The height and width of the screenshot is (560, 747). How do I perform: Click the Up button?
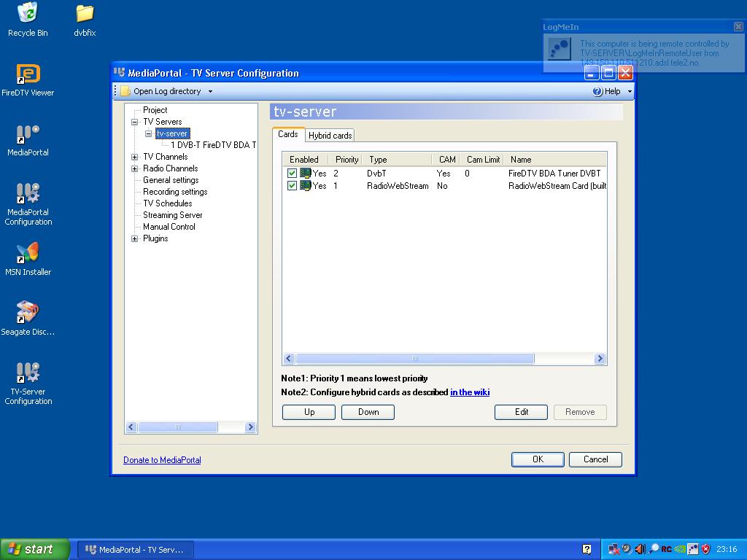[x=309, y=412]
